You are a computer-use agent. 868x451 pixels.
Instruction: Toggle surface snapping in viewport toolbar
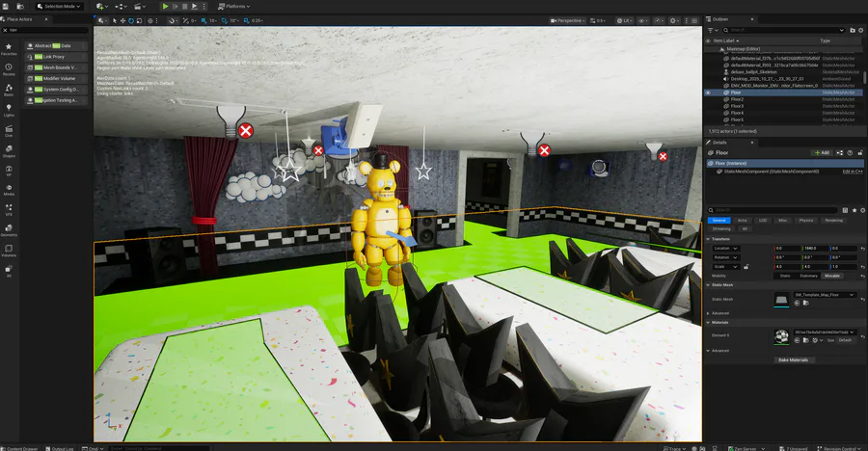coord(185,20)
